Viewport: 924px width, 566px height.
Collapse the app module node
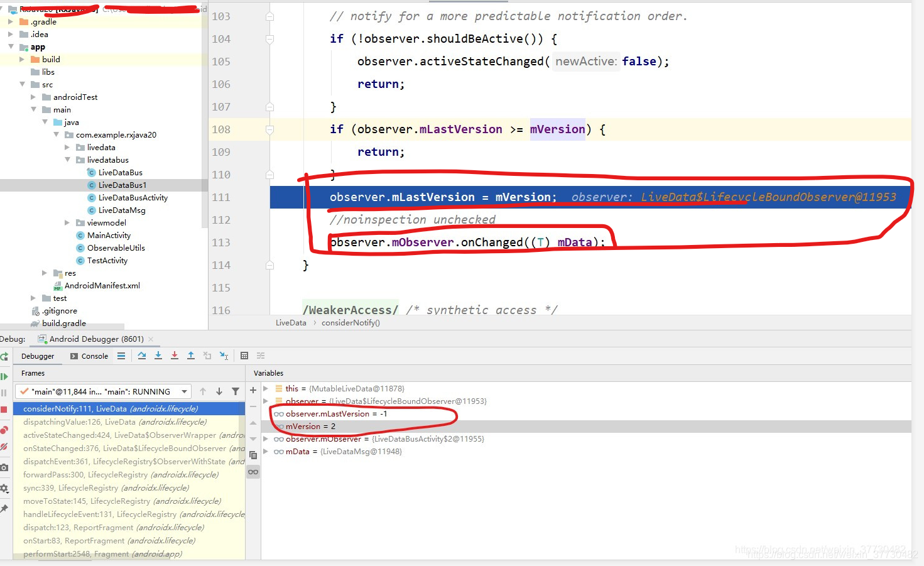click(x=11, y=46)
